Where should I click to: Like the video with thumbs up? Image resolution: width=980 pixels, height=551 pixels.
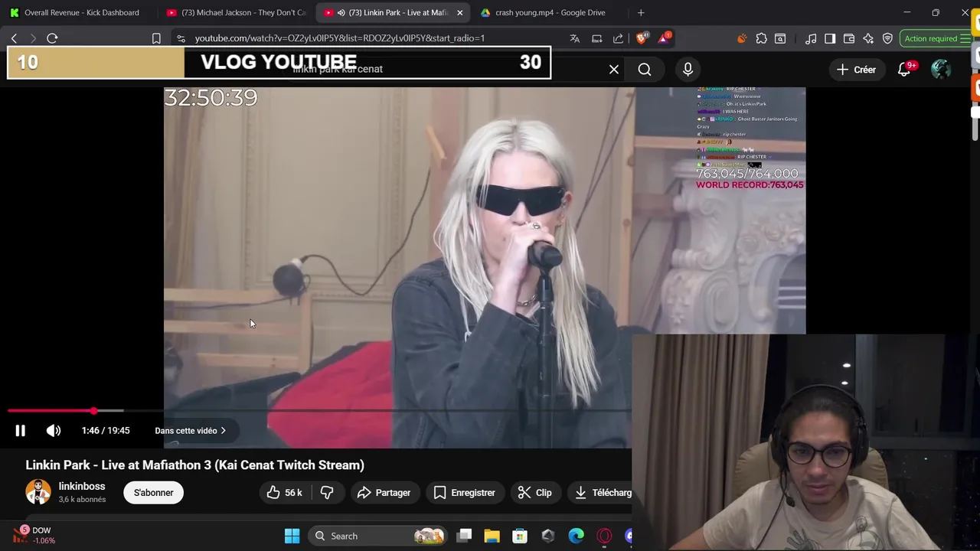[284, 493]
